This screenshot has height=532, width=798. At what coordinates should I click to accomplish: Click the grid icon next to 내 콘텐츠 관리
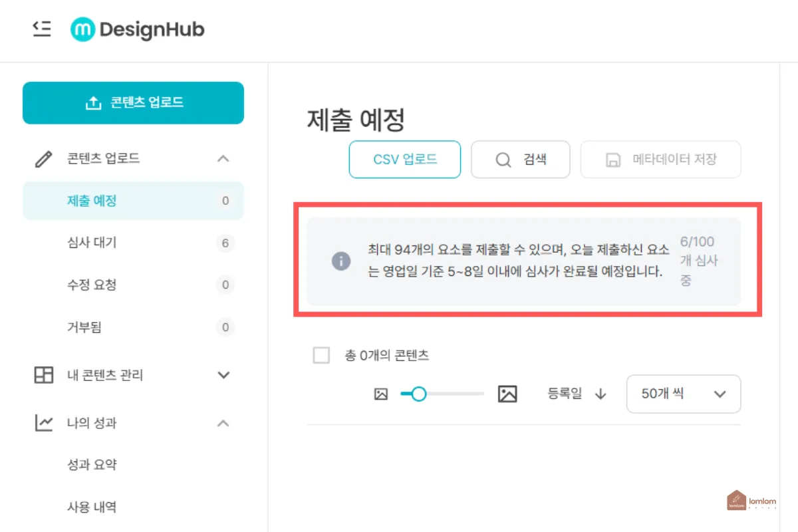[x=43, y=375]
